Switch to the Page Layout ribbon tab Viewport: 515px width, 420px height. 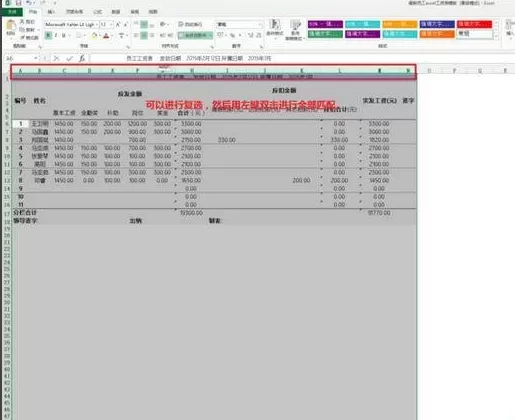pyautogui.click(x=74, y=12)
